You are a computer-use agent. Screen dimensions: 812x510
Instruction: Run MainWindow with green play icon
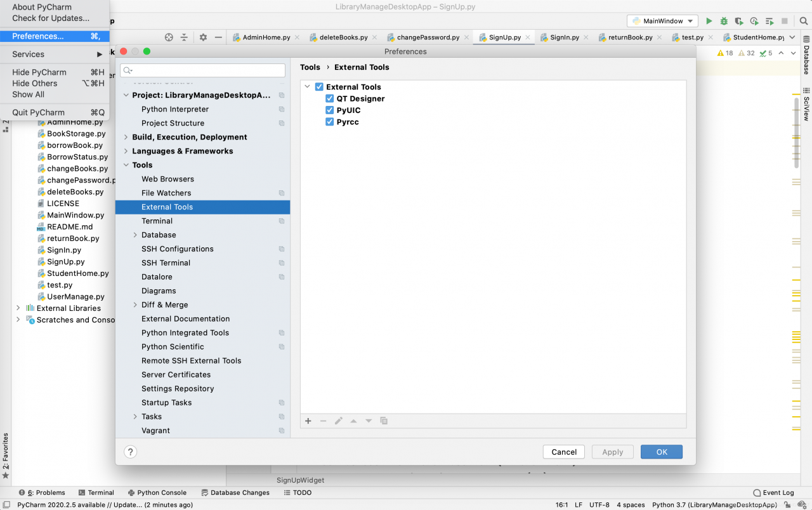pos(709,21)
